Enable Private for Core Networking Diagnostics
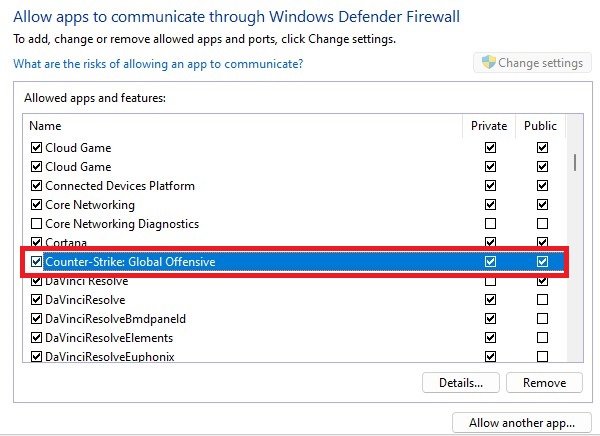 pos(490,224)
